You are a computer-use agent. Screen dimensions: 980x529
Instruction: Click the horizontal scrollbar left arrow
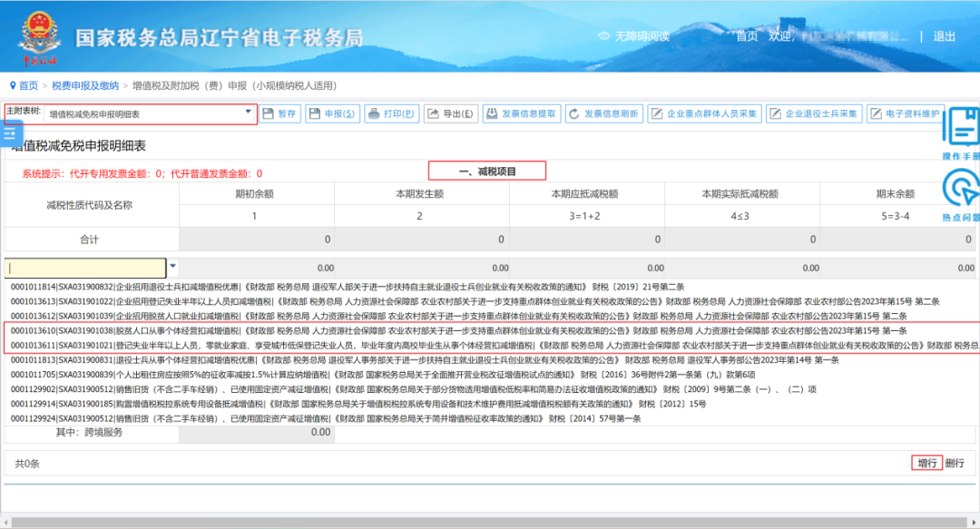pyautogui.click(x=5, y=522)
